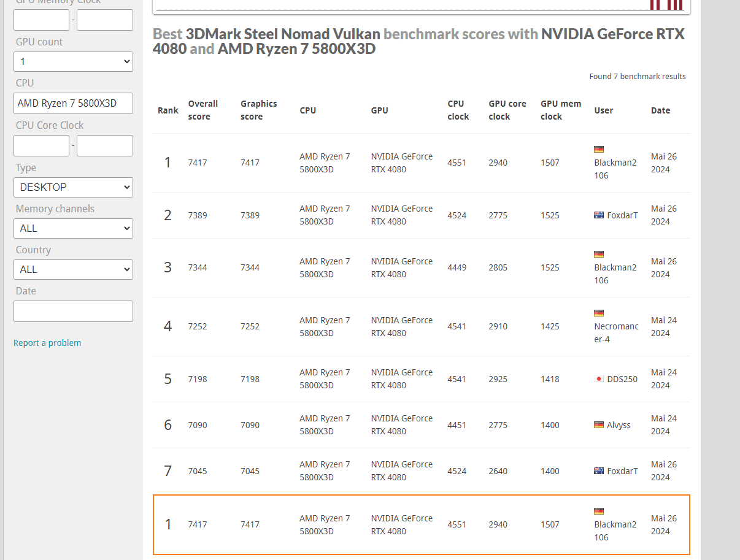740x560 pixels.
Task: Expand the Memory channels dropdown
Action: (x=73, y=228)
